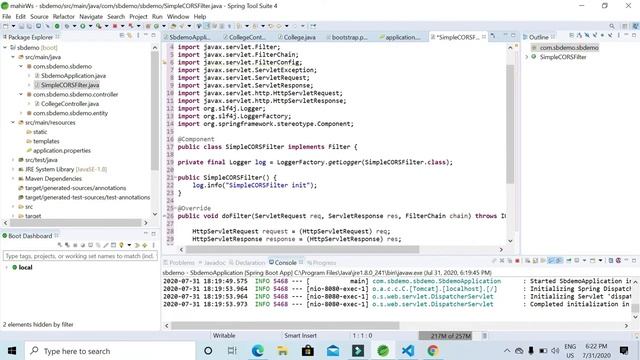Screen dimensions: 640x360
Task: Click the Collapse All icon in Package Explorer
Action: coord(122,36)
